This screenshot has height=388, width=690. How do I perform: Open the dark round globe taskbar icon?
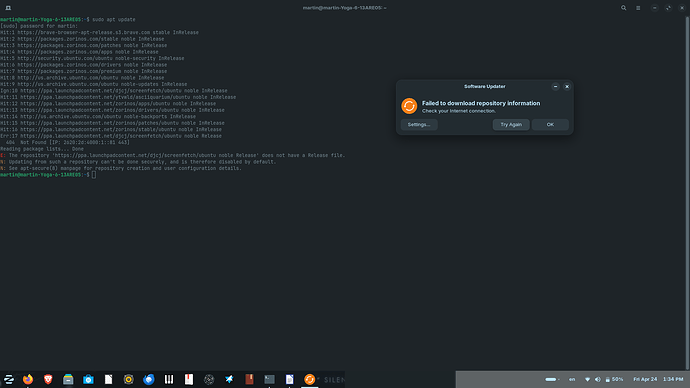pos(209,379)
